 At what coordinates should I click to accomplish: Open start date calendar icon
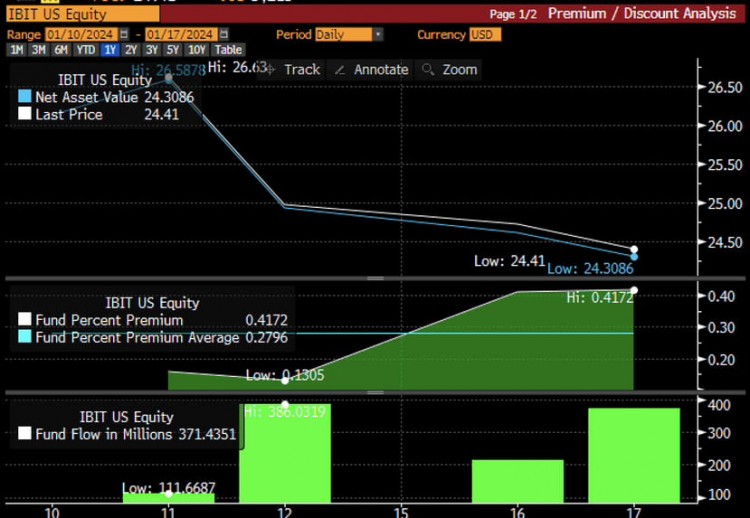coord(124,34)
